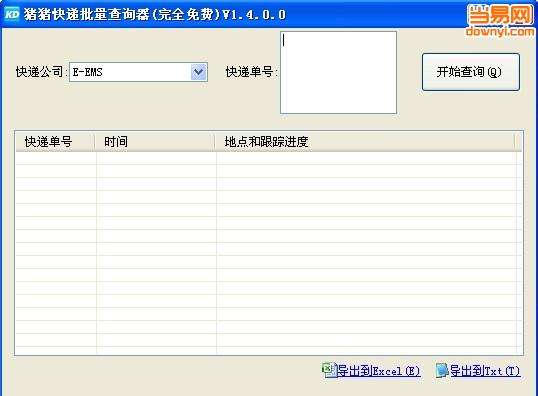The width and height of the screenshot is (538, 396).
Task: Focus the 快递单号 multi-line input box
Action: [x=338, y=72]
